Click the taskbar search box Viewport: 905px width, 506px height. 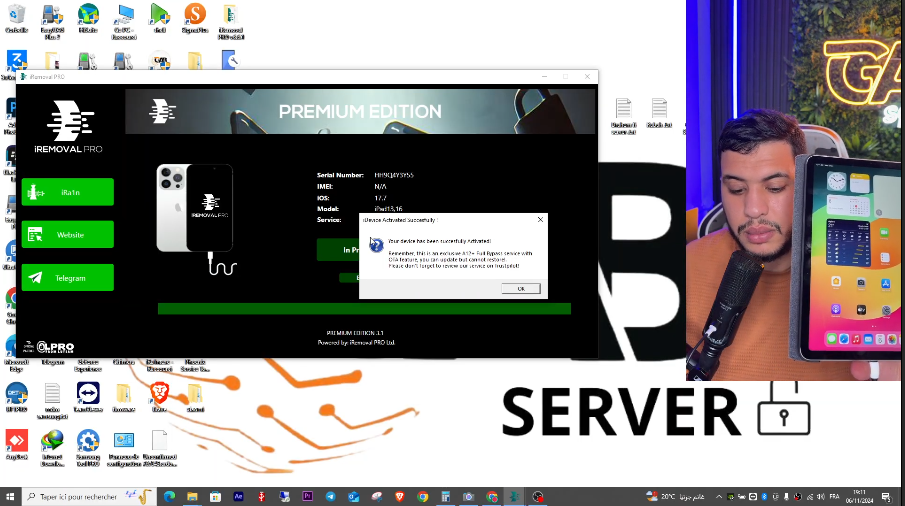(89, 496)
